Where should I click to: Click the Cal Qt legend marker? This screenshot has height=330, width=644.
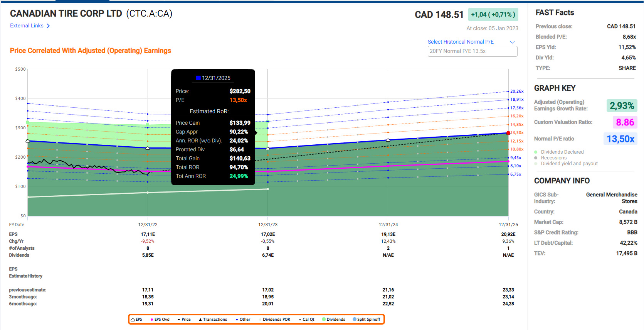point(300,320)
